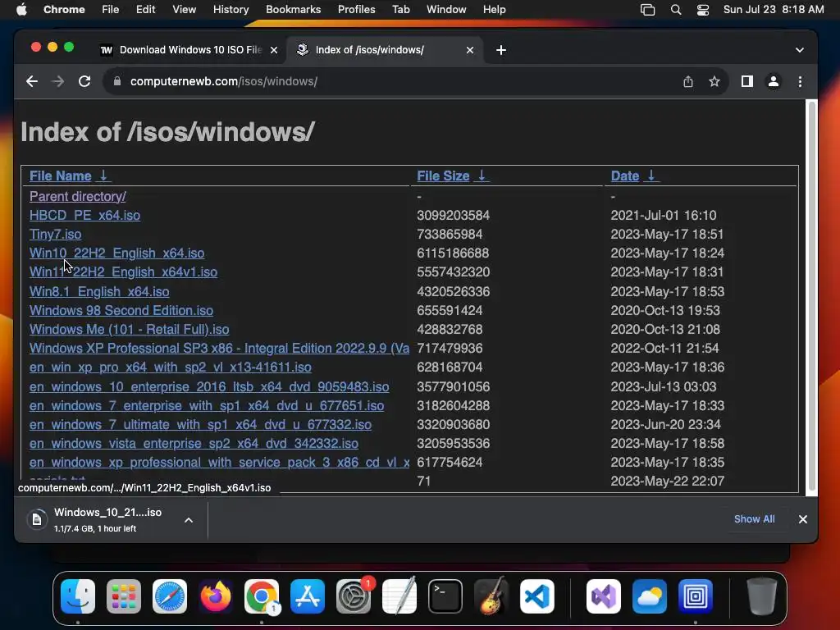Download Win8.1_English_x64.iso
The image size is (840, 630).
click(99, 291)
